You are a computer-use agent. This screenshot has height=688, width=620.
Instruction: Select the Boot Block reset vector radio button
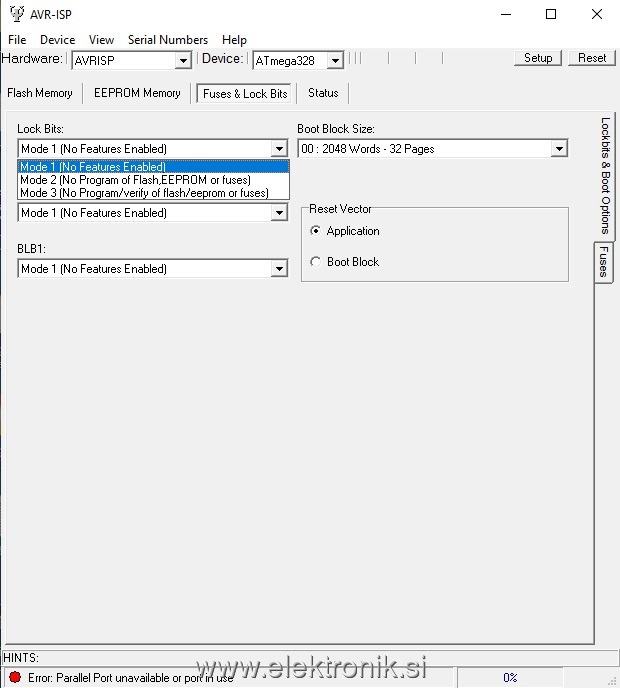[315, 262]
